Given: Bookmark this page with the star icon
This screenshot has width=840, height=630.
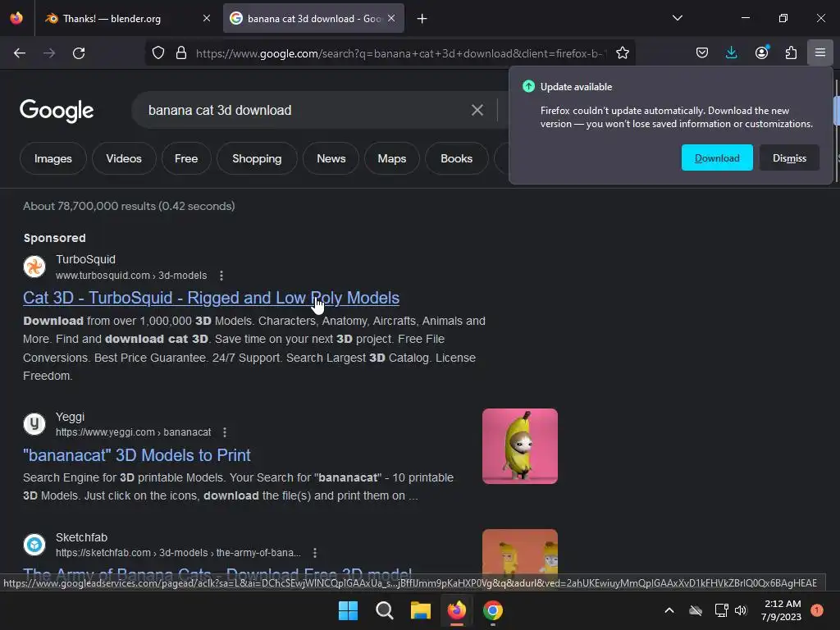Looking at the screenshot, I should coord(622,53).
